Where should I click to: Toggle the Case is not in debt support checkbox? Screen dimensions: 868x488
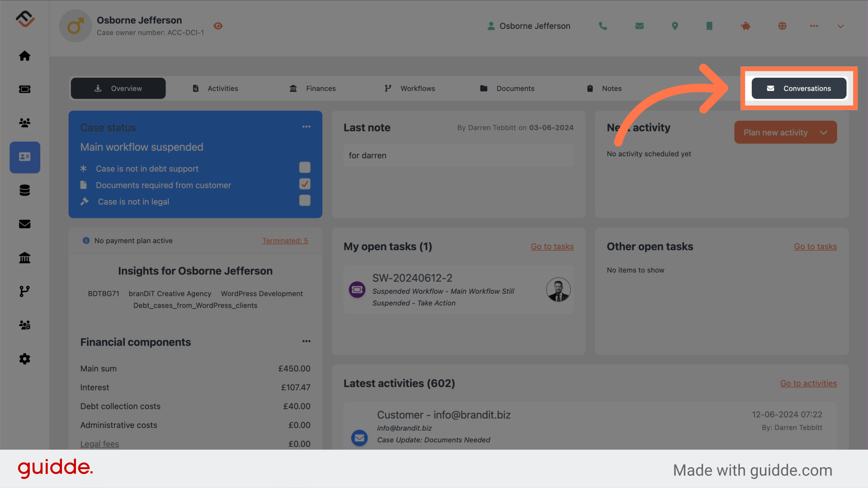(305, 167)
